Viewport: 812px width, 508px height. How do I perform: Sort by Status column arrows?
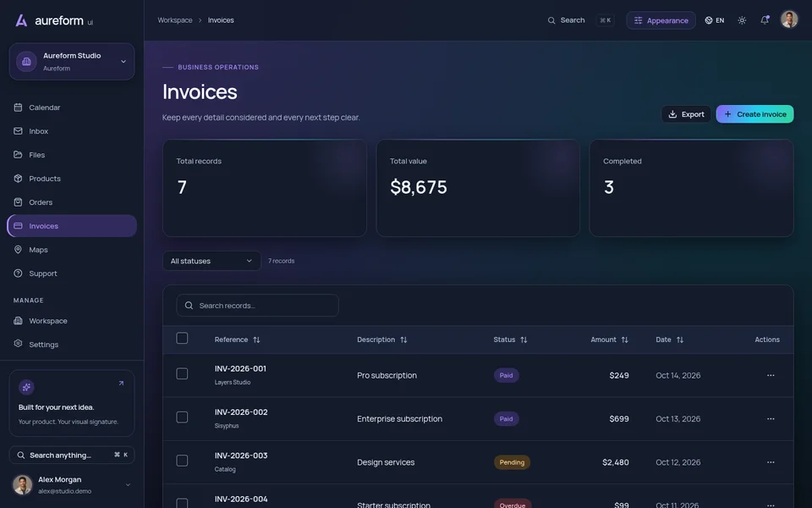point(524,340)
